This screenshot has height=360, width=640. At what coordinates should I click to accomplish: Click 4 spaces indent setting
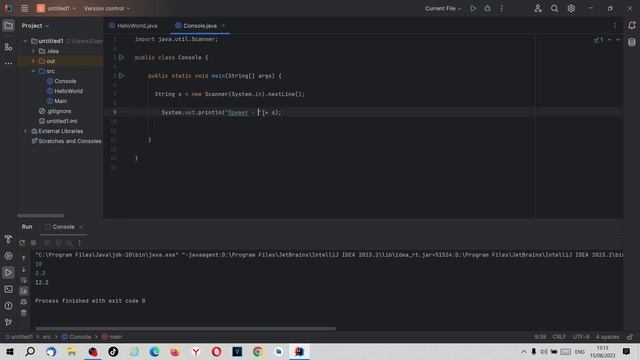[607, 337]
